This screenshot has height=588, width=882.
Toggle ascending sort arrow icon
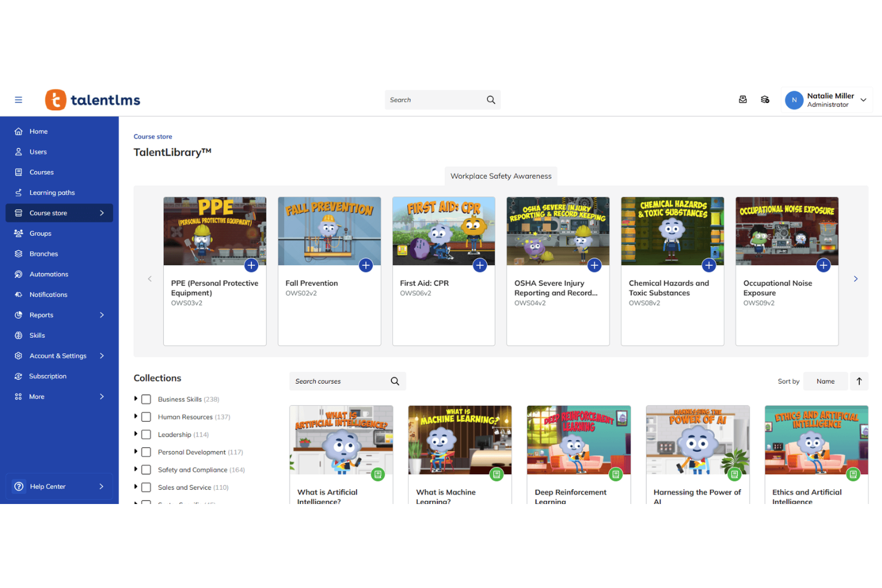click(859, 381)
